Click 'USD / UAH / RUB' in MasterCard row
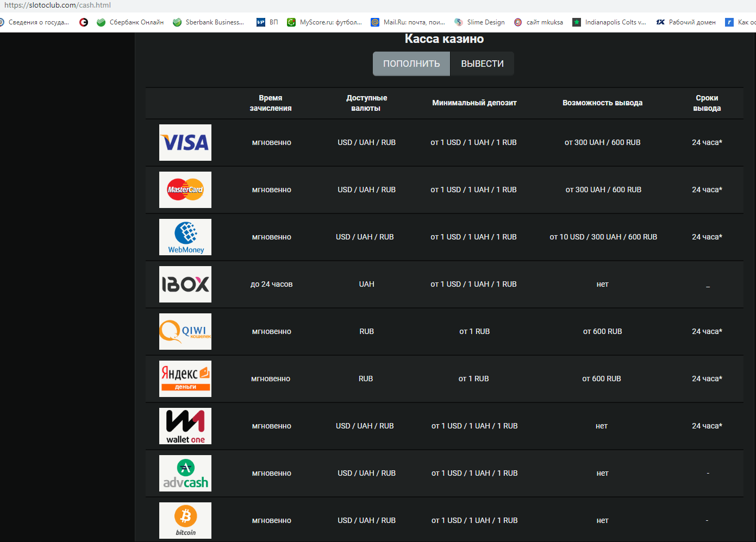The image size is (756, 542). [x=366, y=190]
